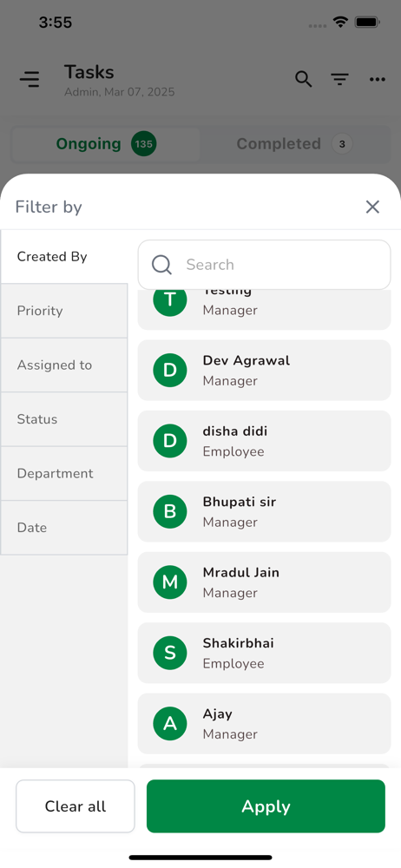The width and height of the screenshot is (401, 868).
Task: Tap the B avatar for Bhupati sir
Action: (170, 511)
